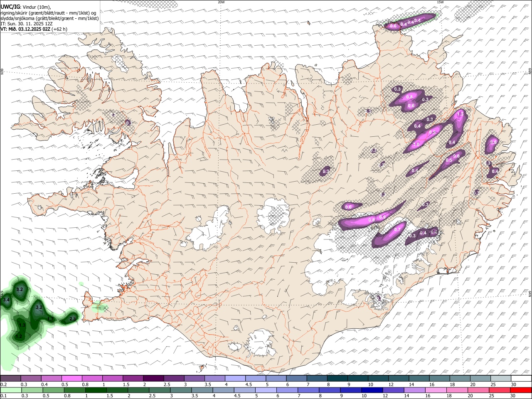Click the 64N latitude label on right edge

click(x=530, y=293)
